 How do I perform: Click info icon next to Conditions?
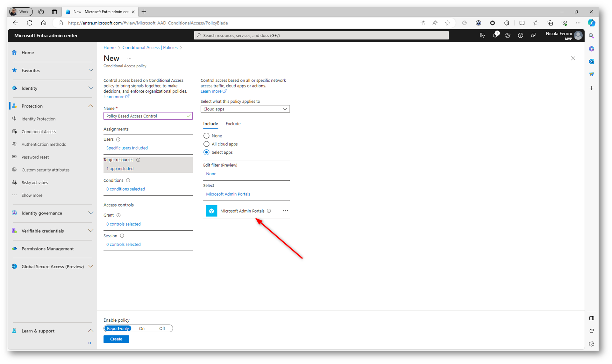pos(128,180)
